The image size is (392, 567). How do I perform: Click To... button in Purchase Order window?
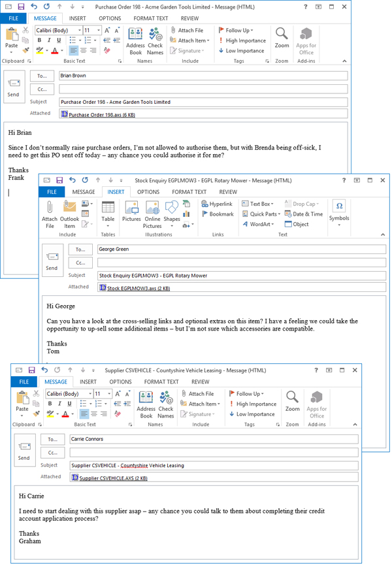tap(42, 76)
